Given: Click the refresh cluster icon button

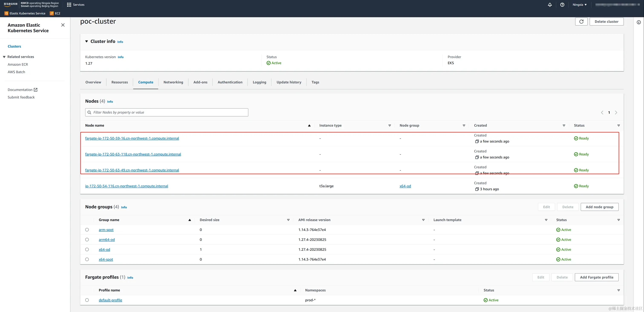Looking at the screenshot, I should click(581, 21).
